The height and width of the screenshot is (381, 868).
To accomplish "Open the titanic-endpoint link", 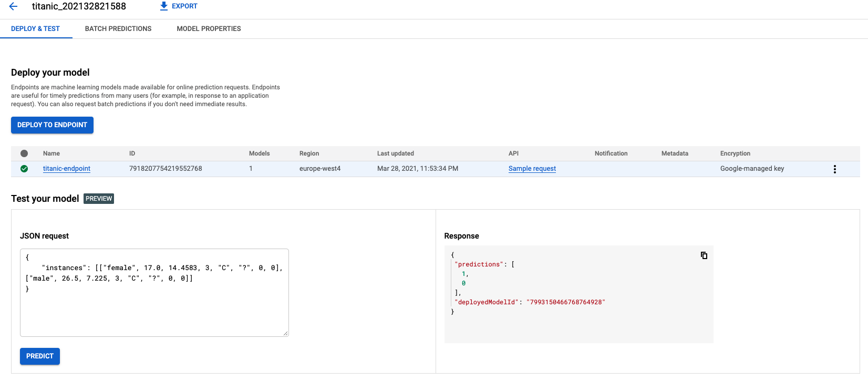I will (x=67, y=169).
